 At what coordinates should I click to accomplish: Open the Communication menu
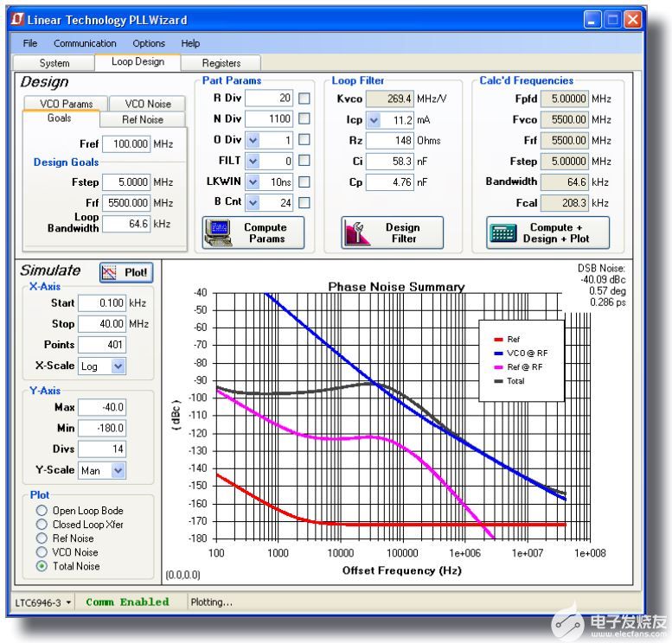click(85, 43)
